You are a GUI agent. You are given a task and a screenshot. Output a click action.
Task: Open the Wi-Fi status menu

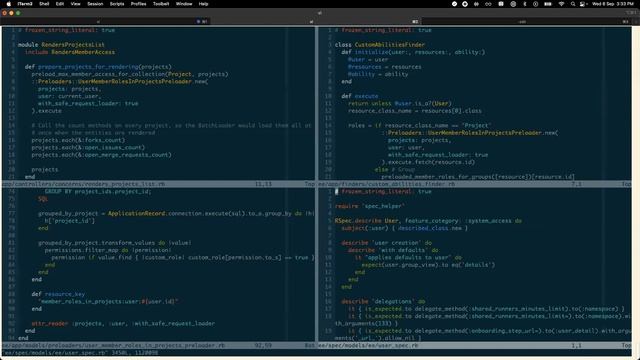point(561,4)
